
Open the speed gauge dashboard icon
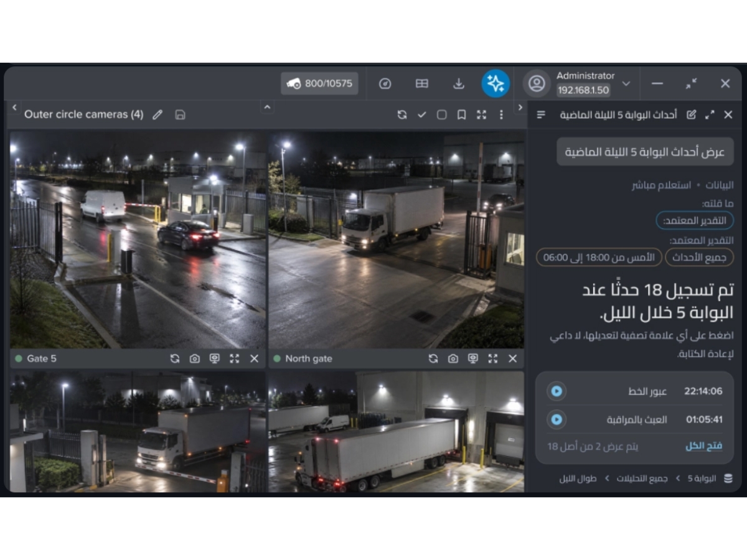point(385,83)
